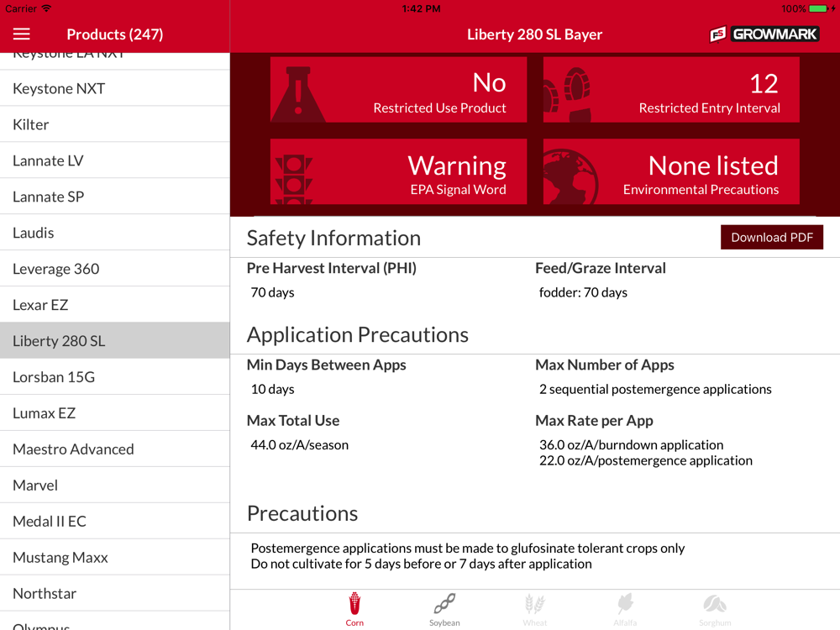Switch to the Sorghum crop tab
840x630 pixels.
715,610
